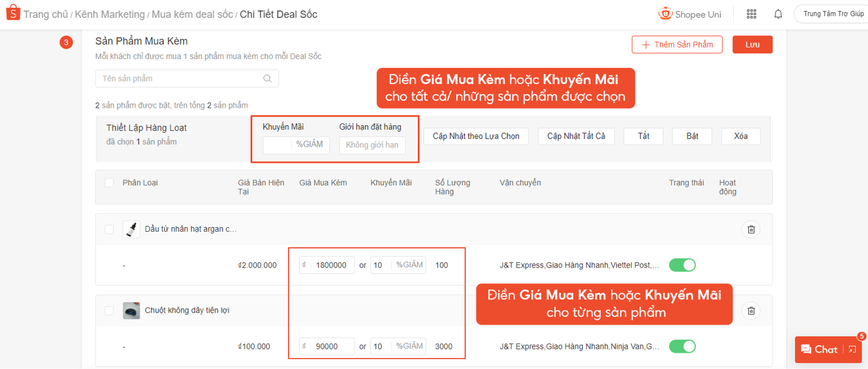This screenshot has height=369, width=868.
Task: Go to Kênh Marketing breadcrumb
Action: [109, 14]
